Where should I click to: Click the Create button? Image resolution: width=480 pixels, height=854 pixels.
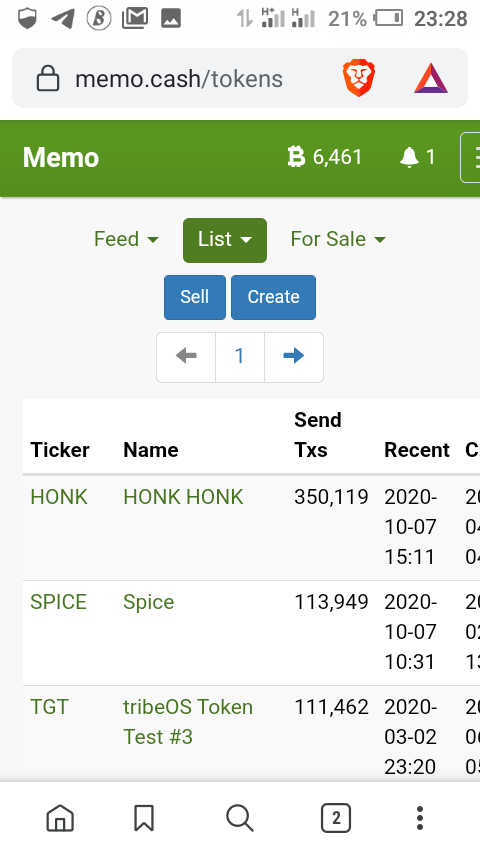(x=274, y=297)
